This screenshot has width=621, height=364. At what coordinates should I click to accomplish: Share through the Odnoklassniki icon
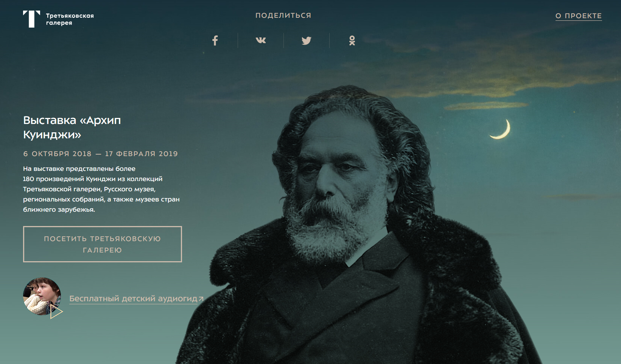tap(352, 40)
